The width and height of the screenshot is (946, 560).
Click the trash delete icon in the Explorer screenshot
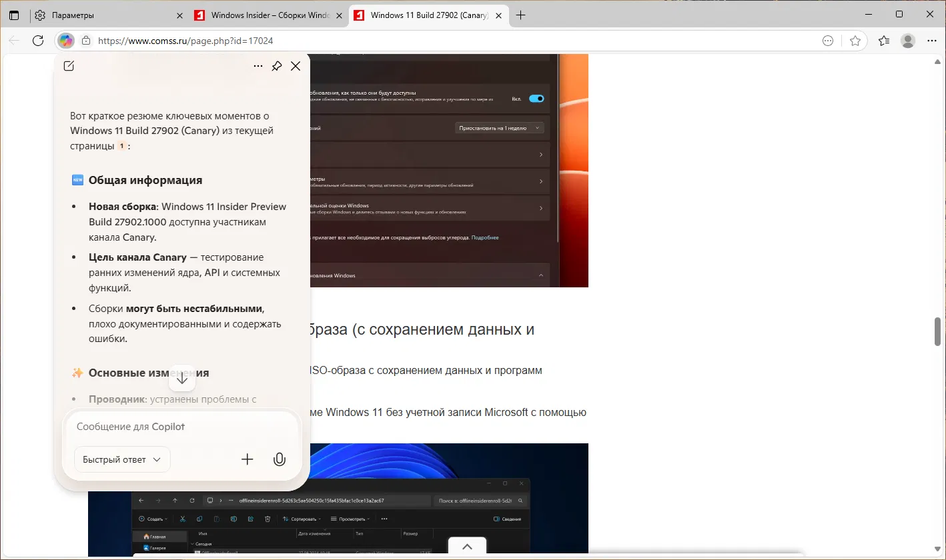point(268,519)
